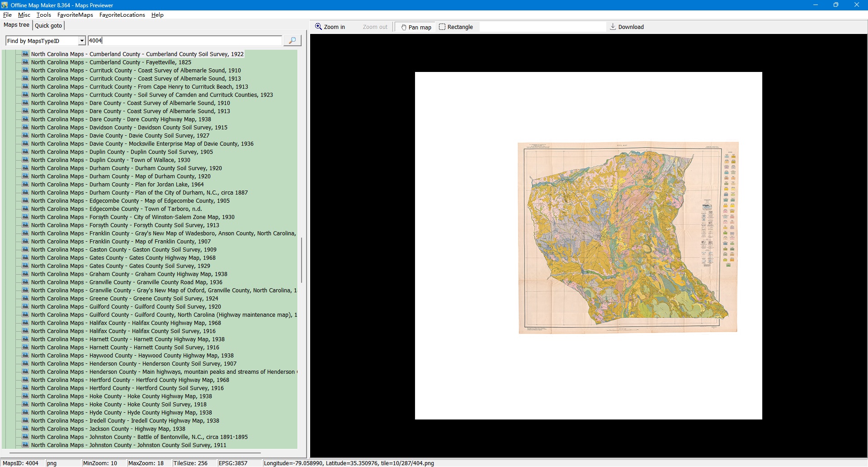Click icon beside Plan for Jordan Lake, 1964
This screenshot has width=868, height=467.
coord(26,185)
